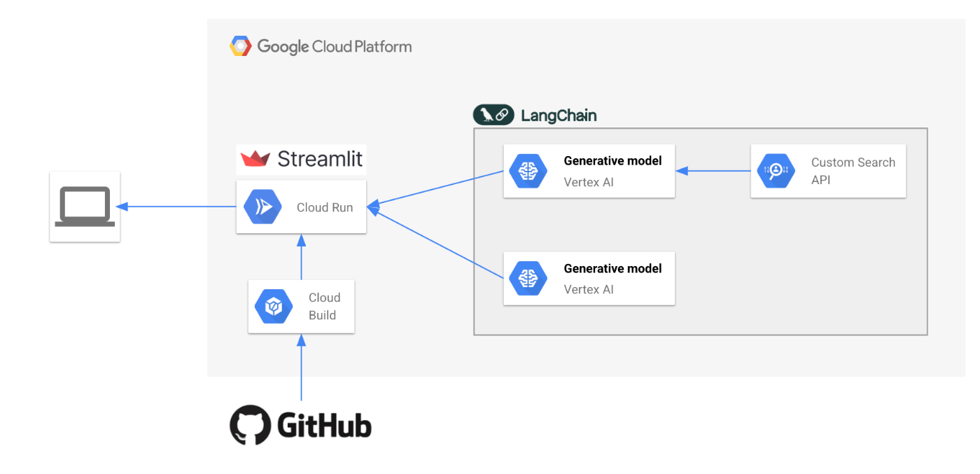Click the "Cloud Run" text label
Image resolution: width=980 pixels, height=474 pixels.
point(324,207)
